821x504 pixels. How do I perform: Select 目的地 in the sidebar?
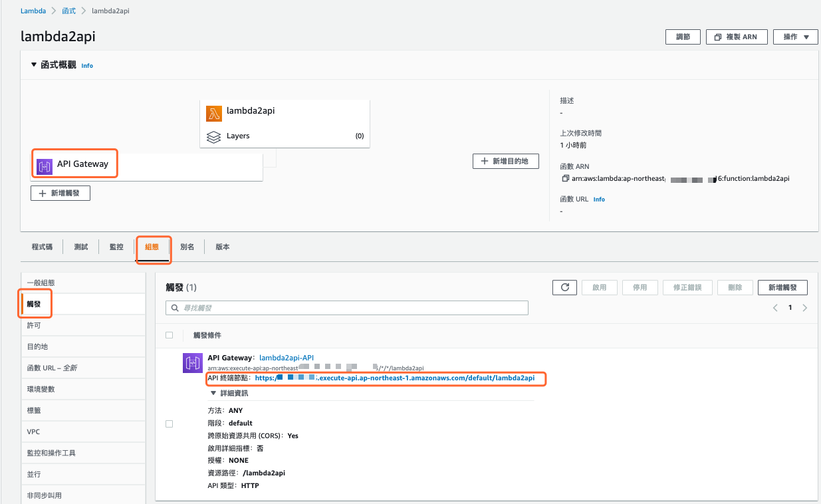(x=83, y=346)
